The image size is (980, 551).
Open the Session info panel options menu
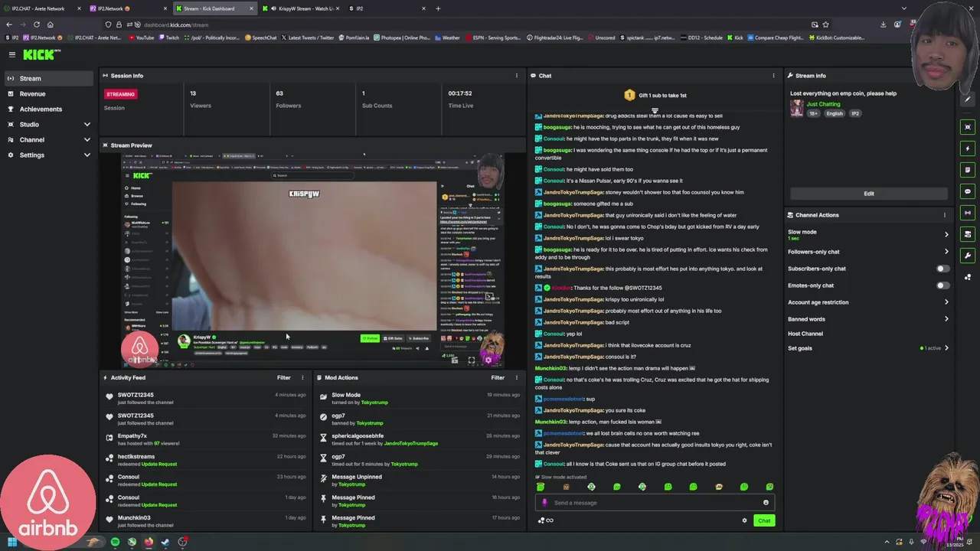[517, 76]
